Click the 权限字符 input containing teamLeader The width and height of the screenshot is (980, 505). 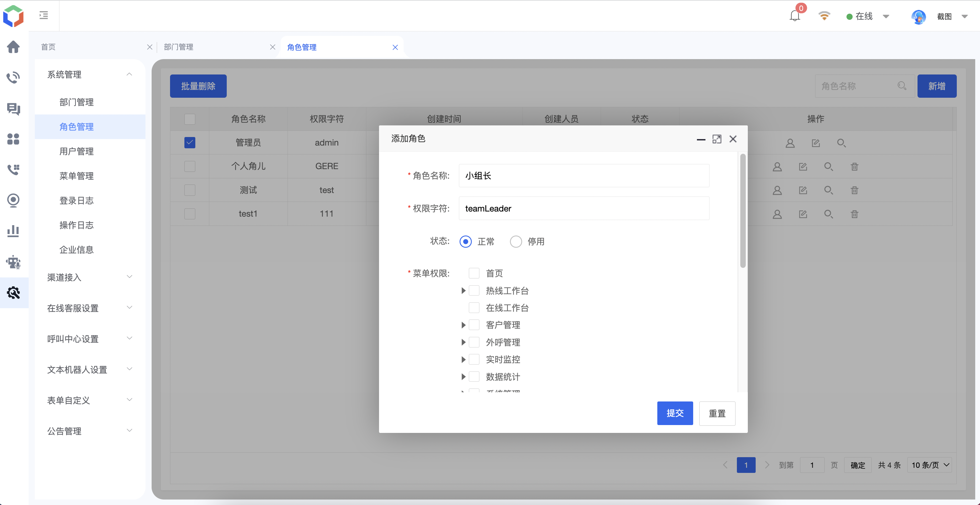[584, 208]
